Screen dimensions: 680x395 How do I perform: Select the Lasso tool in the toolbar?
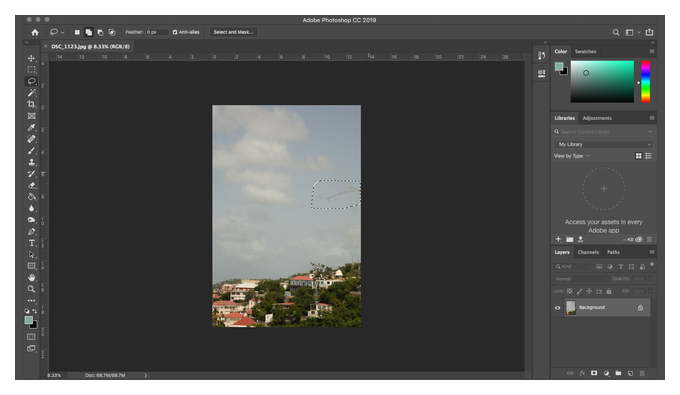coord(32,81)
